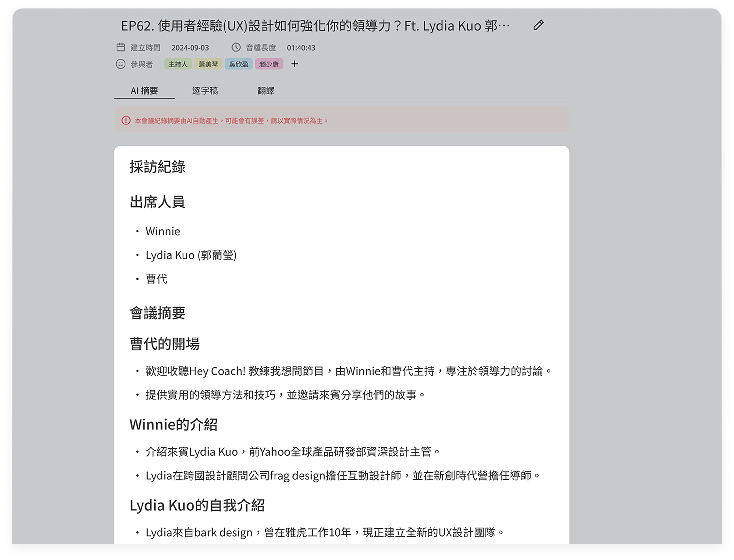The height and width of the screenshot is (560, 734).
Task: Click the bullet starting 介紹來賓Lydia Kuo
Action: coord(293,452)
